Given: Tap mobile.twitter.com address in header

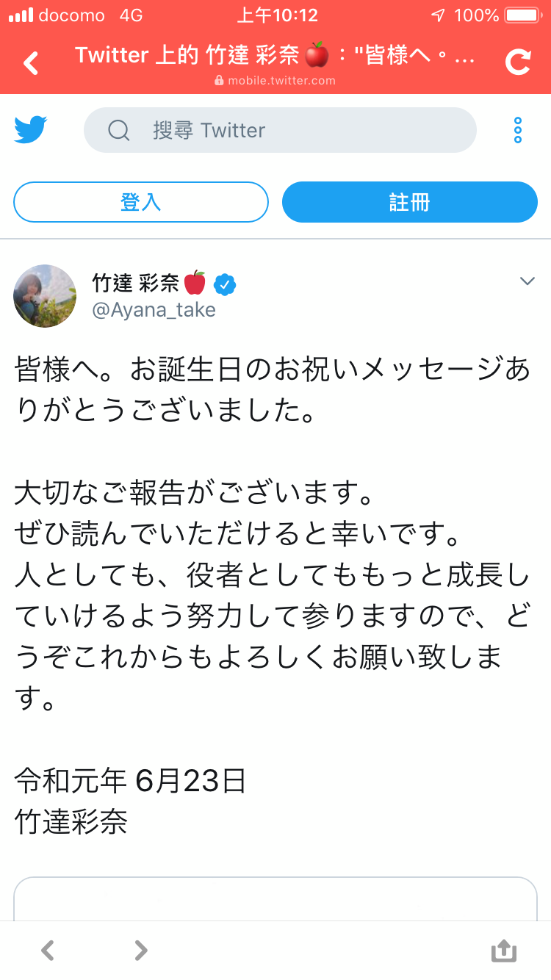Looking at the screenshot, I should click(x=275, y=81).
